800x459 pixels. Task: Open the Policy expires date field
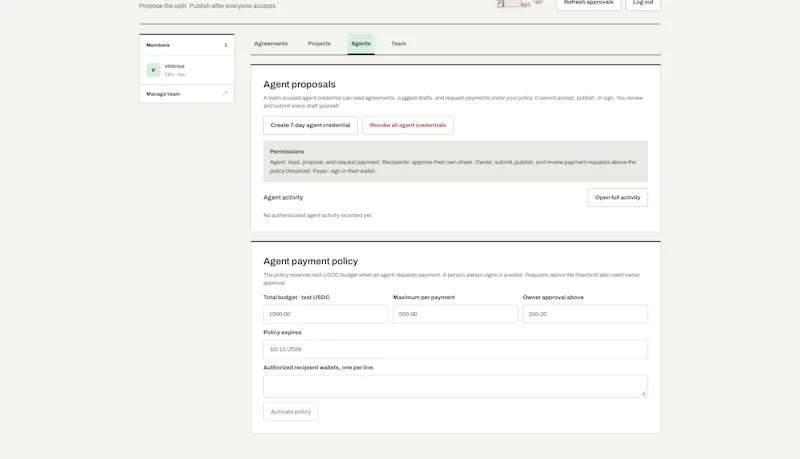click(x=455, y=349)
